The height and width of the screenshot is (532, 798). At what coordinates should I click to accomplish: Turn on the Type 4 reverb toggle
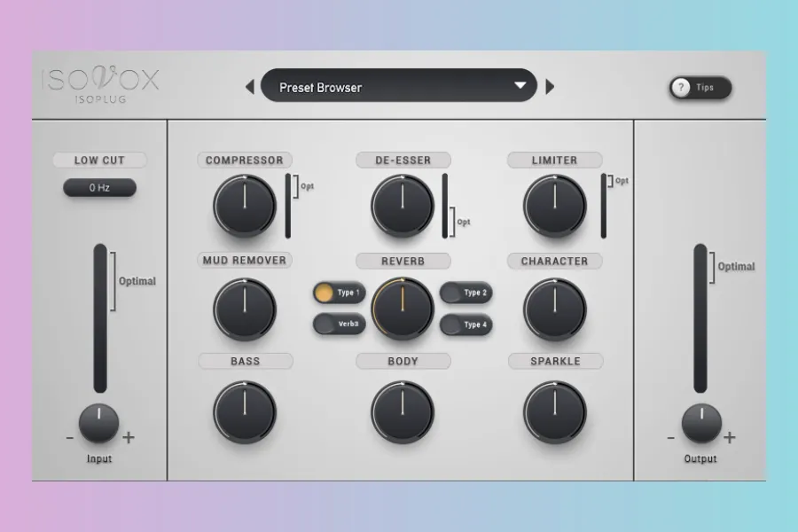tap(465, 325)
